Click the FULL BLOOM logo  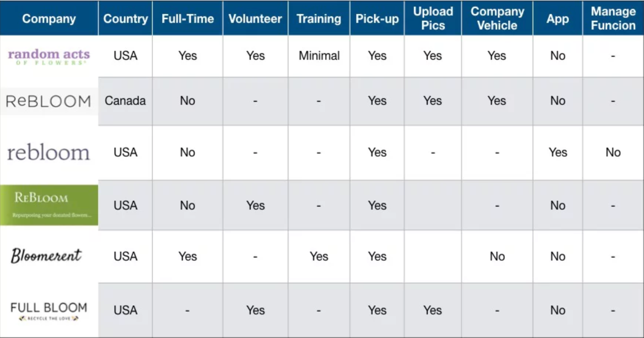pyautogui.click(x=49, y=311)
